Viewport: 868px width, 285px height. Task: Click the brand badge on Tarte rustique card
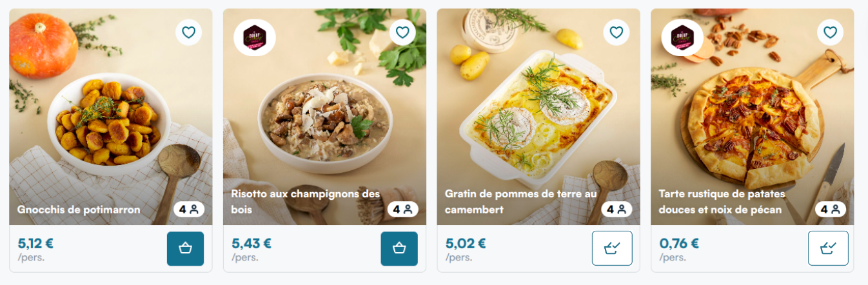point(683,37)
